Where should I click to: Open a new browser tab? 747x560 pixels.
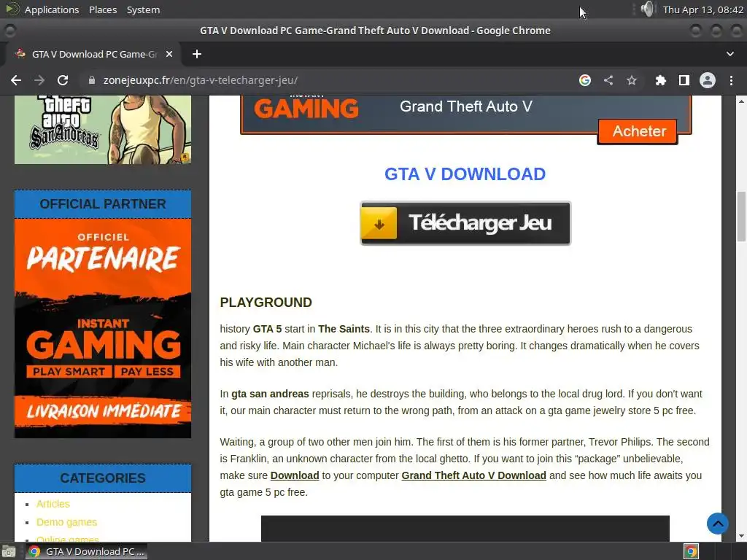197,54
